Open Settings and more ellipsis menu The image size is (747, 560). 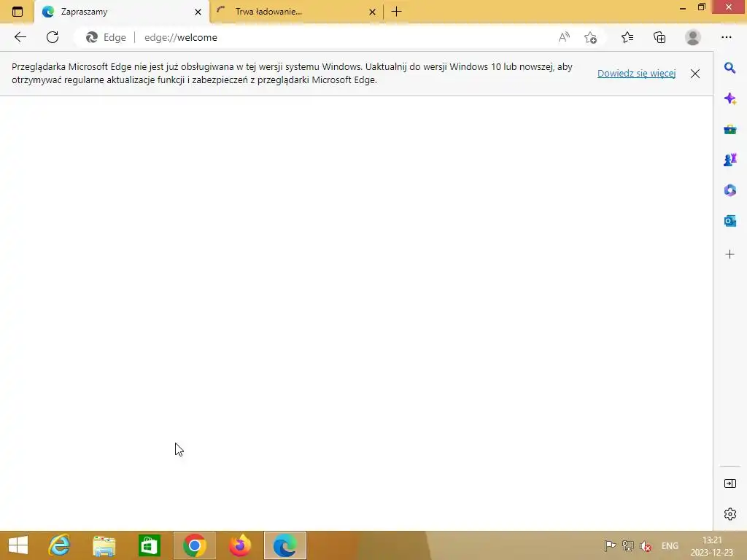pos(727,37)
